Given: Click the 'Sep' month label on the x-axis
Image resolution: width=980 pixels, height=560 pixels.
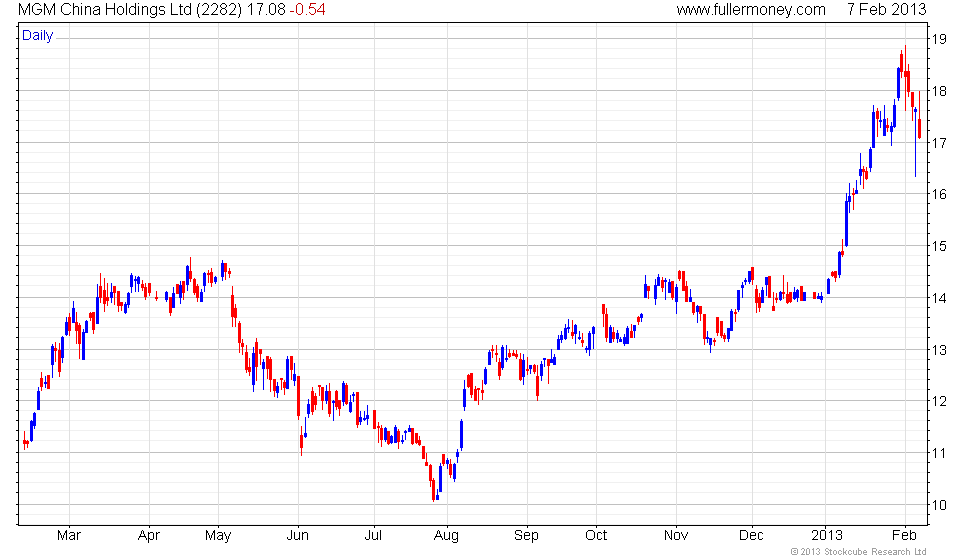Looking at the screenshot, I should 526,536.
